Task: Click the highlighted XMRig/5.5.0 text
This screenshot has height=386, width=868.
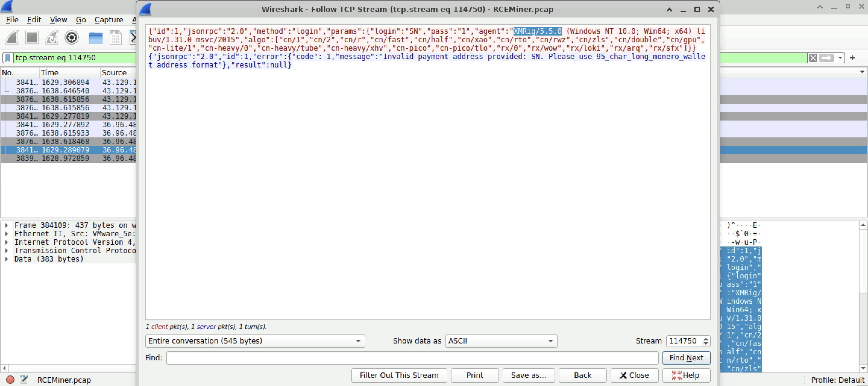Action: pyautogui.click(x=537, y=31)
